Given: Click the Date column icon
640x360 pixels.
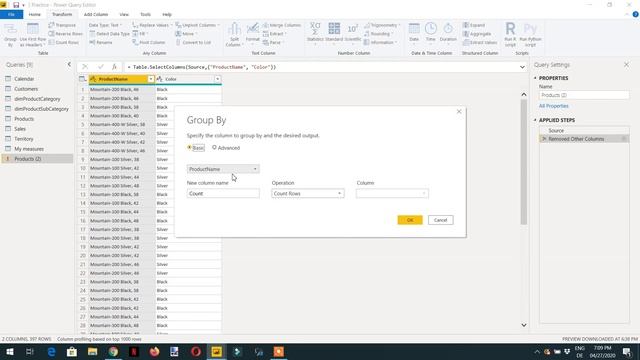Looking at the screenshot, I should pos(414,33).
